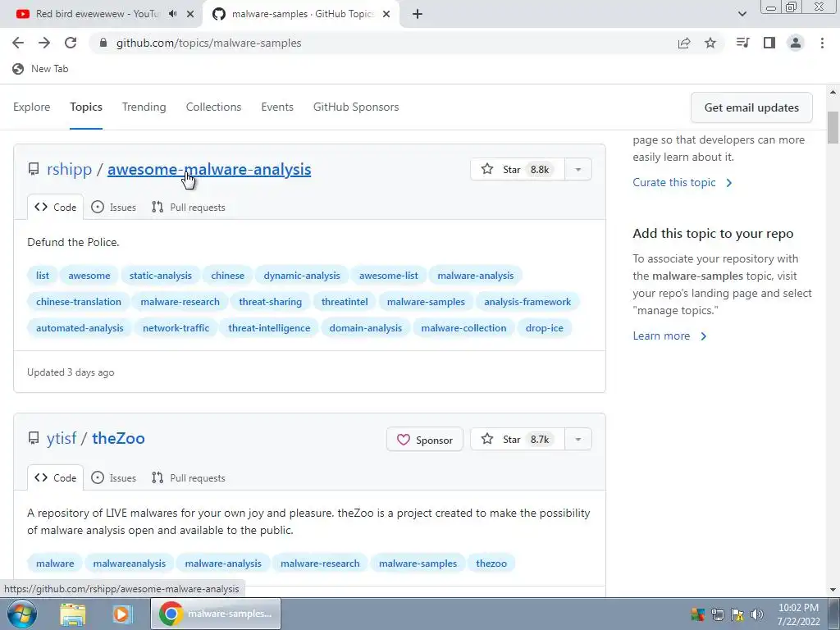Click the 'awesome' topic tag
This screenshot has width=840, height=630.
[x=89, y=276]
